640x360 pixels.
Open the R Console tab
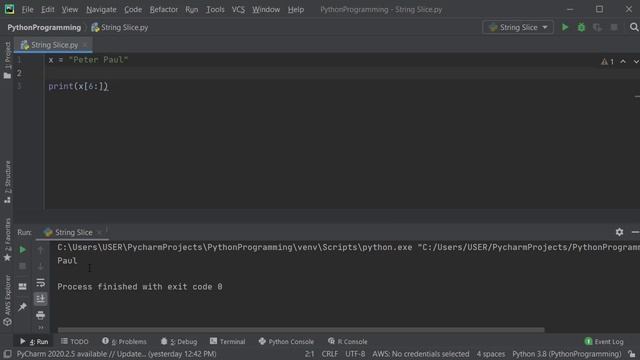click(x=347, y=341)
